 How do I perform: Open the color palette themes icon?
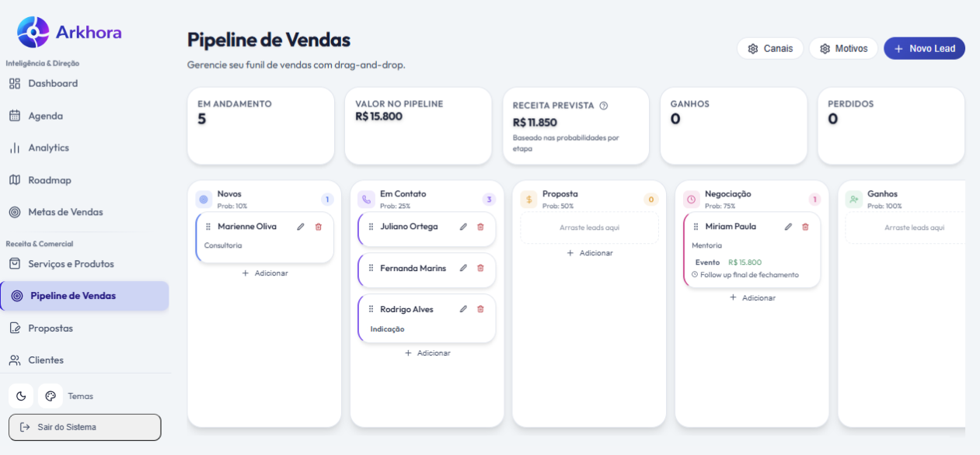(x=51, y=396)
